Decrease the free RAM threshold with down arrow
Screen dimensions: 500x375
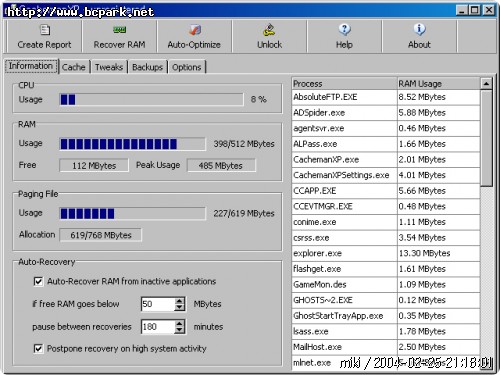(x=180, y=308)
